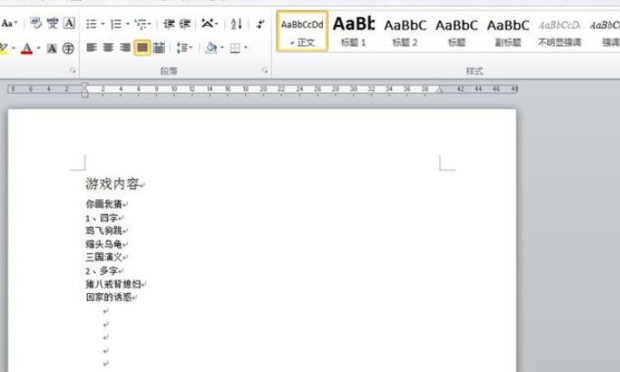Open the Font dialog launcher
The height and width of the screenshot is (372, 620).
coord(72,70)
